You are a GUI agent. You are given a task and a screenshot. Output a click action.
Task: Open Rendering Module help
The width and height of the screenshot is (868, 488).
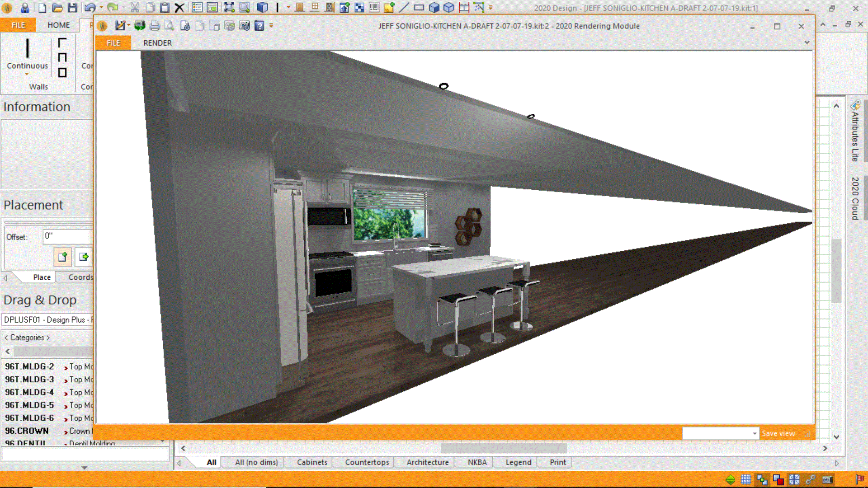pos(259,26)
